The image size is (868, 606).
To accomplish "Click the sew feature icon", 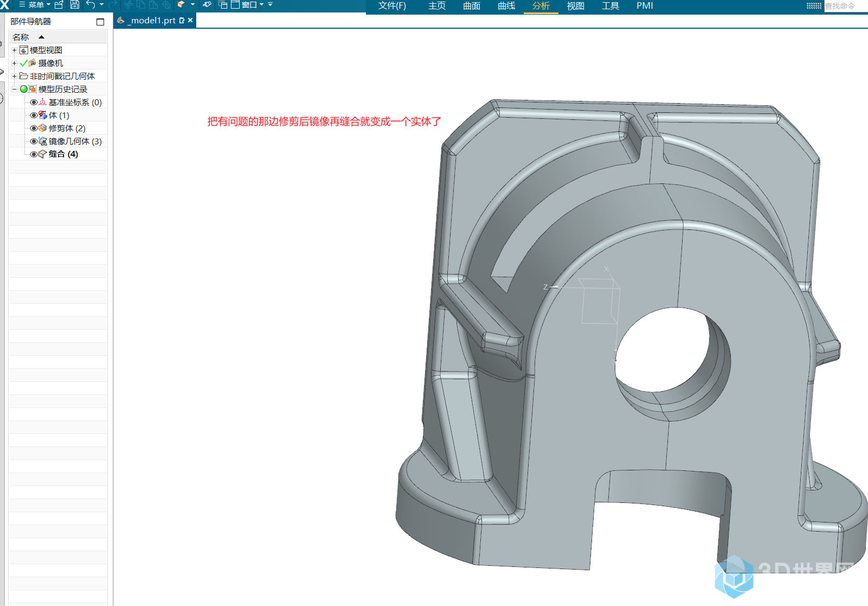I will point(42,154).
